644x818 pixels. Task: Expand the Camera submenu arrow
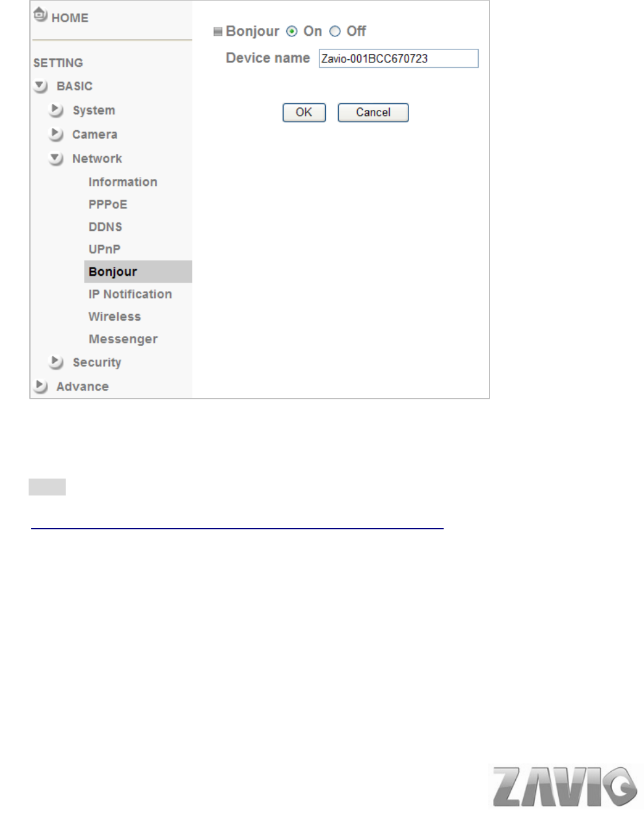(57, 135)
